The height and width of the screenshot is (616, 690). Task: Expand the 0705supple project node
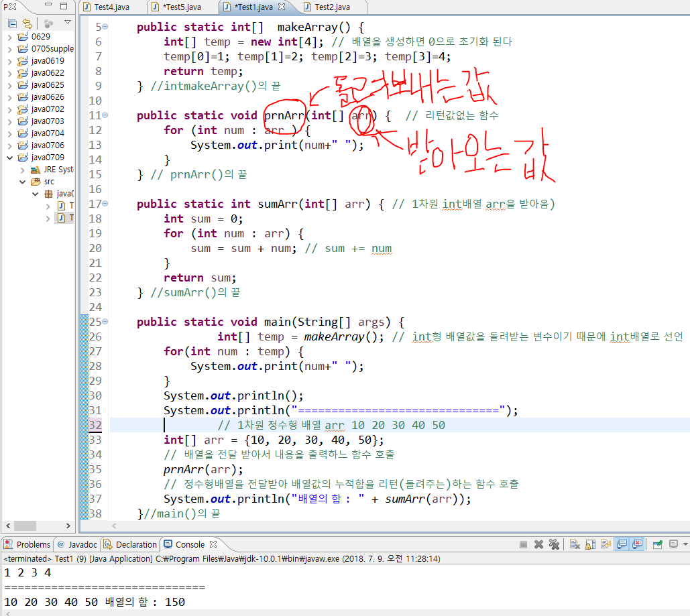tap(9, 49)
